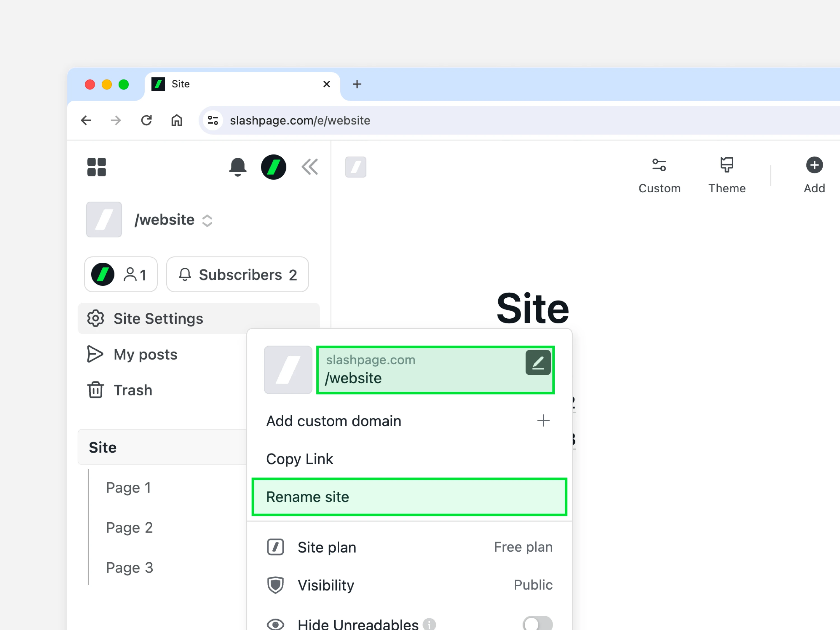This screenshot has height=630, width=840.
Task: Open site info icon in address bar
Action: [213, 120]
